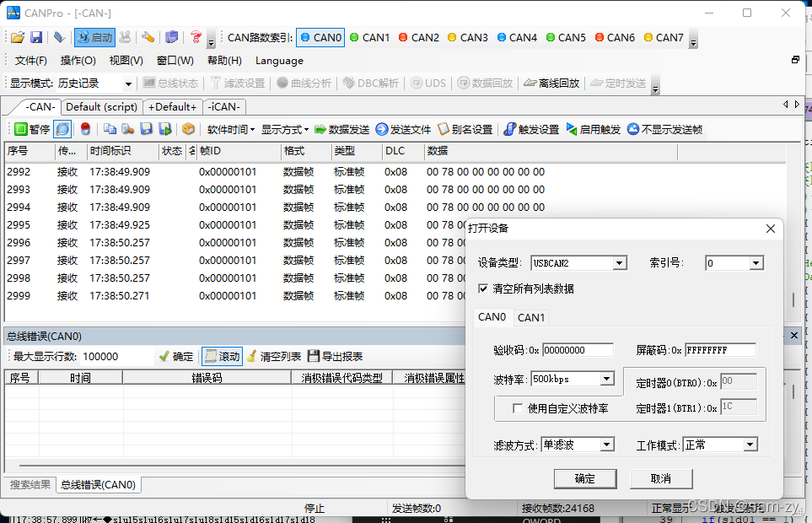Toggle the 滚动 scroll button
This screenshot has width=812, height=523.
click(x=222, y=356)
